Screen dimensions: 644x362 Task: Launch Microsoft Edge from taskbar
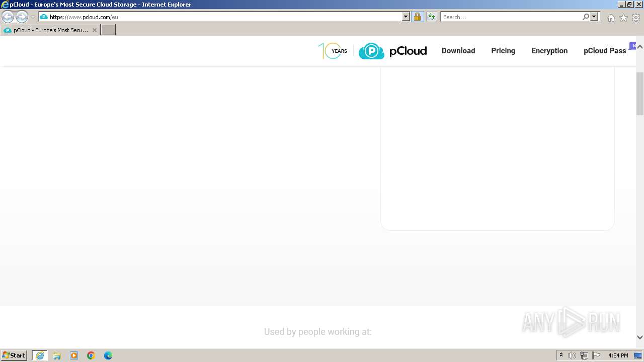108,355
